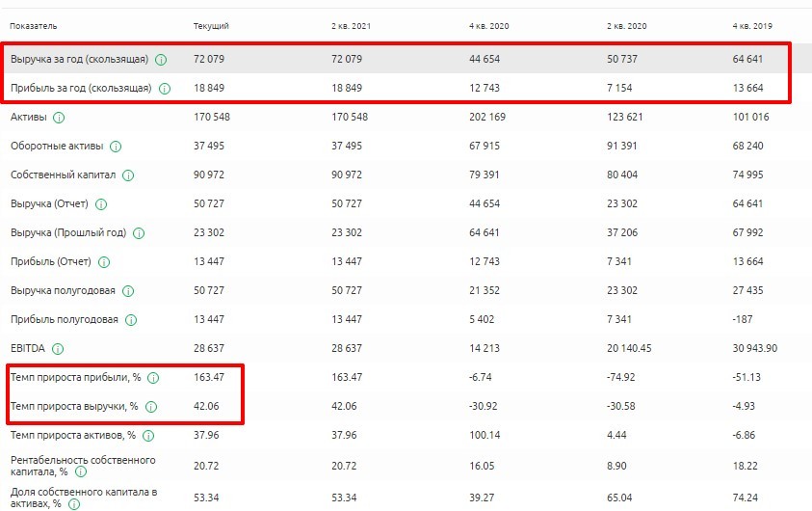The height and width of the screenshot is (511, 812).
Task: Open info icon next to Темп прироста прибыли
Action: coord(152,377)
